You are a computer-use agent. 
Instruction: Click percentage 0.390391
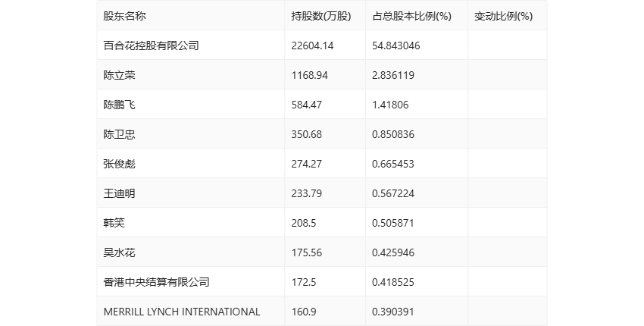[x=393, y=312]
